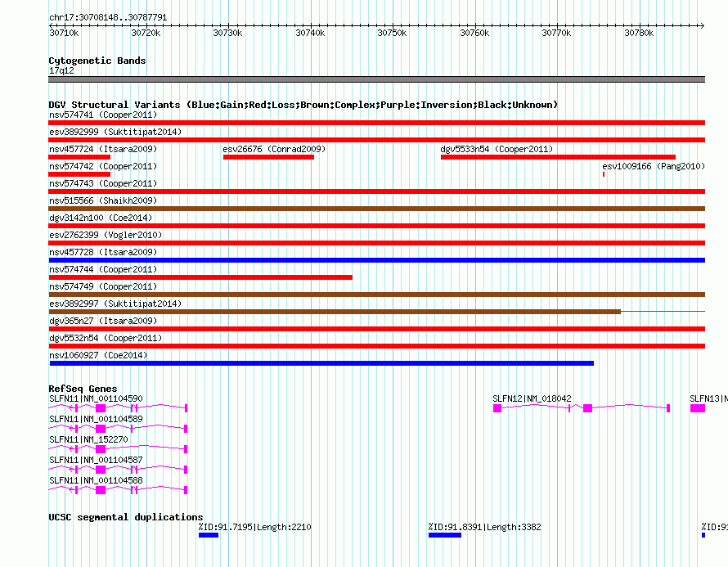Select the 17q12 band label

61,70
